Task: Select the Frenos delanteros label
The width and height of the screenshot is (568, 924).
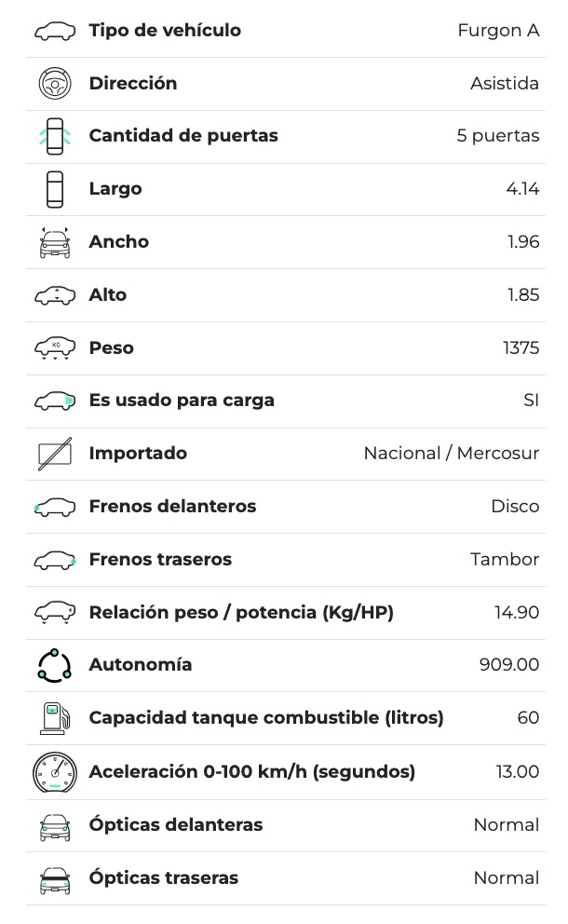Action: pyautogui.click(x=172, y=507)
